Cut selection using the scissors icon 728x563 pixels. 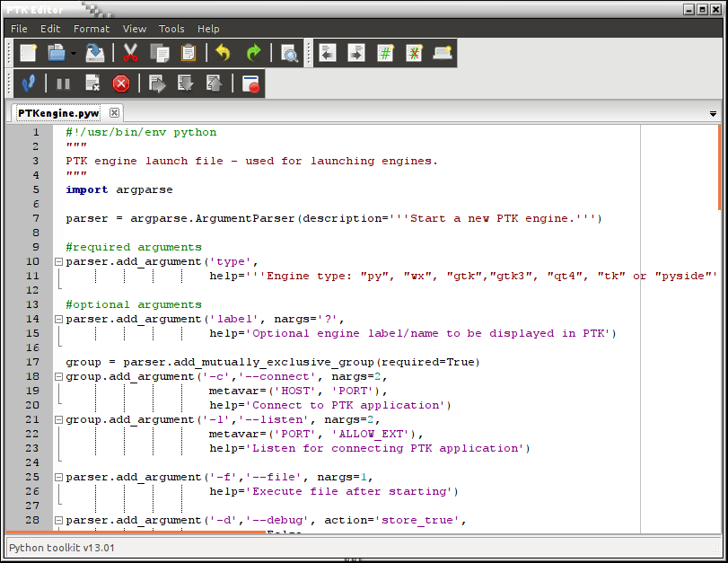click(x=131, y=53)
